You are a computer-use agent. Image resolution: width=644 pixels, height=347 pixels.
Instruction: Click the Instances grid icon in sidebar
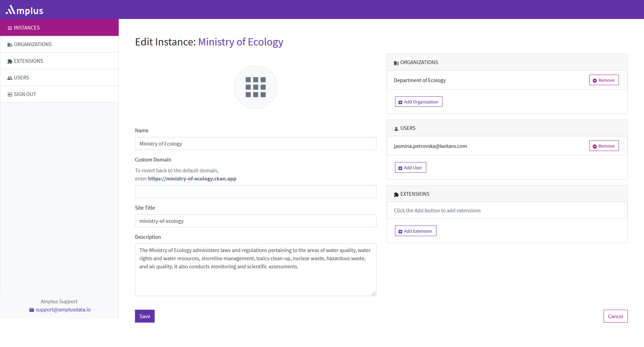[x=10, y=28]
